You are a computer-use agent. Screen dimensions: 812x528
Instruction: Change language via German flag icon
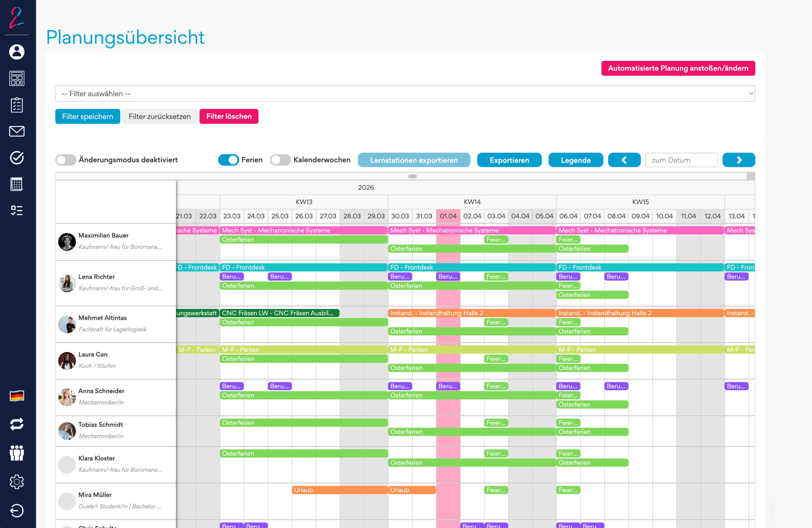coord(17,396)
